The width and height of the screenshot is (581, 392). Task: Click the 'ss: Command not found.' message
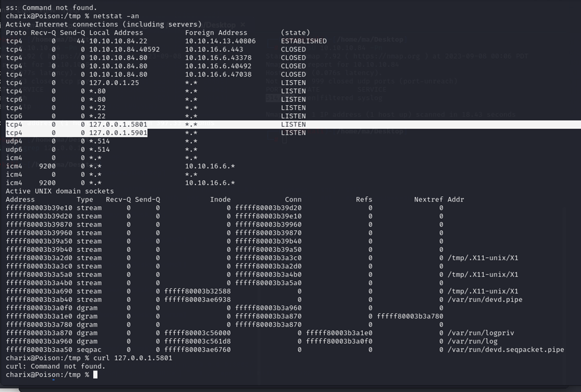[x=51, y=8]
